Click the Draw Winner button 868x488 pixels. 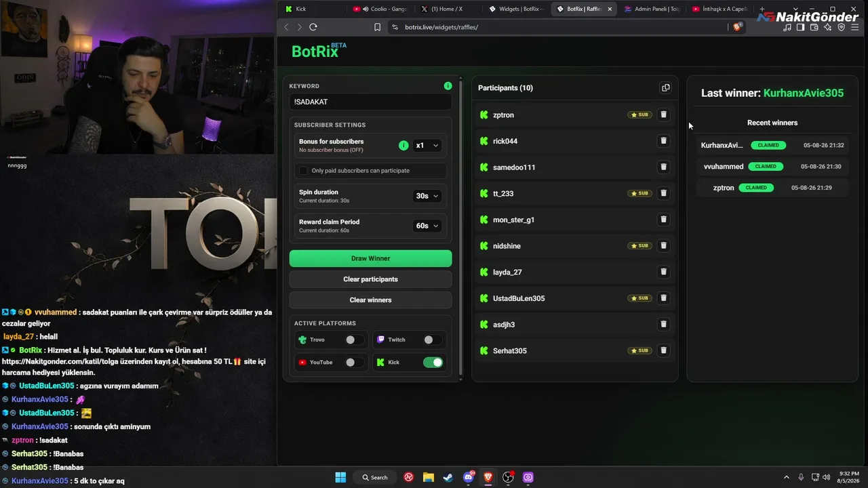point(370,258)
